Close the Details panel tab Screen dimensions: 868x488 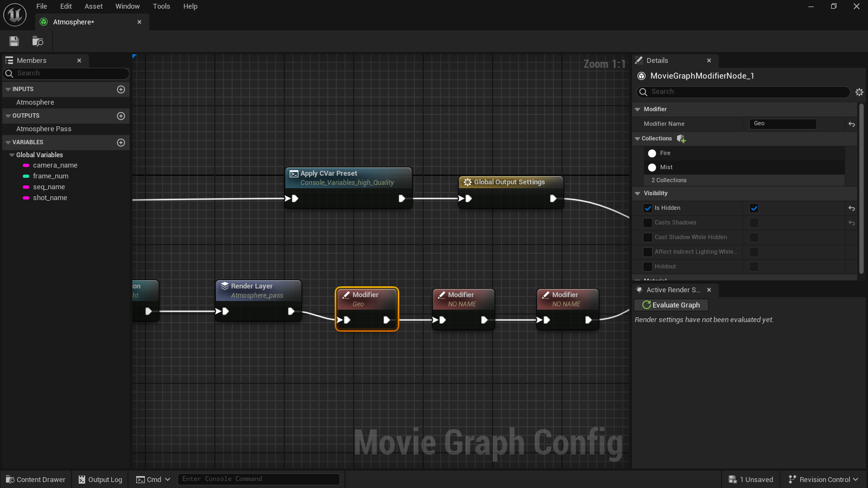tap(709, 61)
